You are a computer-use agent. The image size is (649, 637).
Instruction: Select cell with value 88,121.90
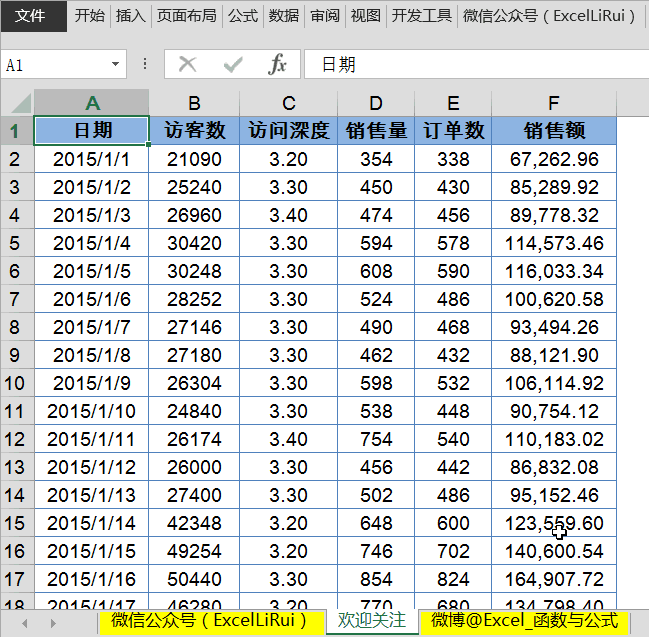coord(554,355)
